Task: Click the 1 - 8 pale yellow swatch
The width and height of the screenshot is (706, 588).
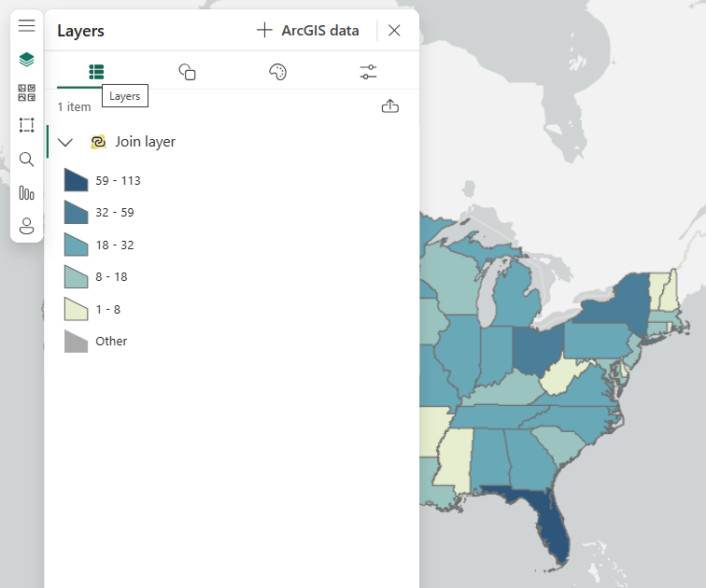Action: coord(76,309)
